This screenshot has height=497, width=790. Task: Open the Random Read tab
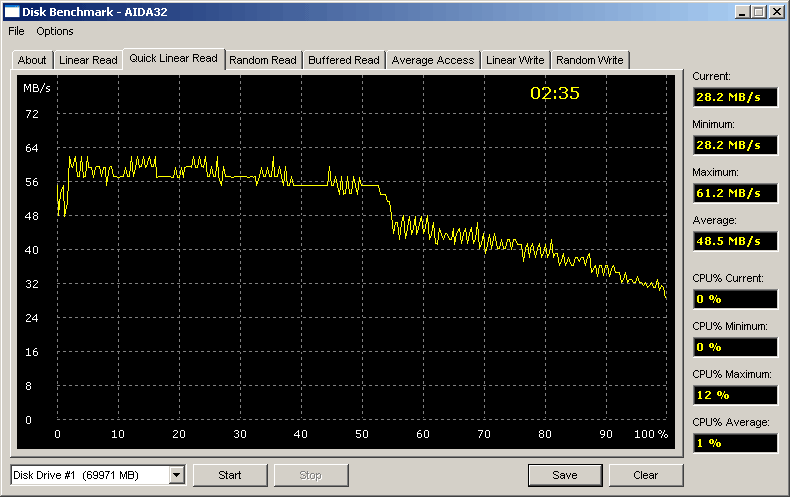coord(262,60)
